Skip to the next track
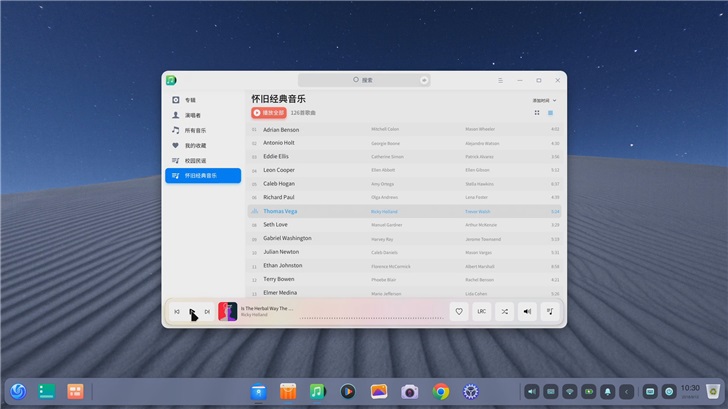This screenshot has width=728, height=409. 207,312
